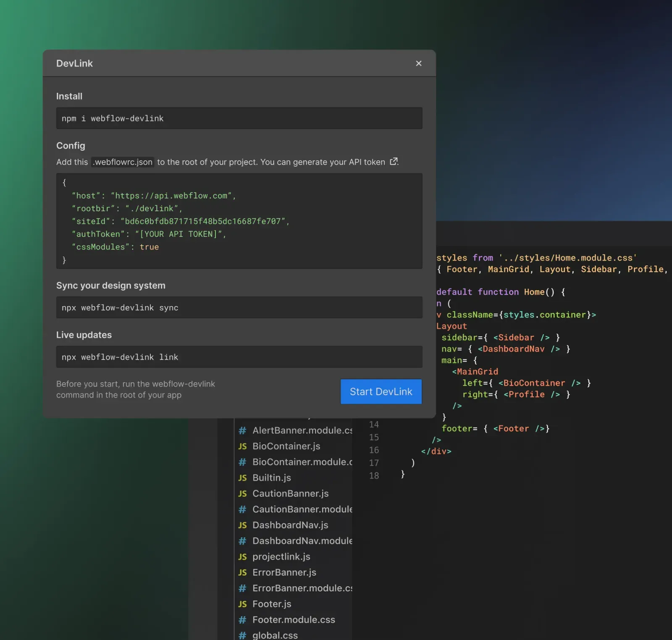Viewport: 672px width, 640px height.
Task: Click the JS icon beside CautionBanner.js
Action: (242, 493)
